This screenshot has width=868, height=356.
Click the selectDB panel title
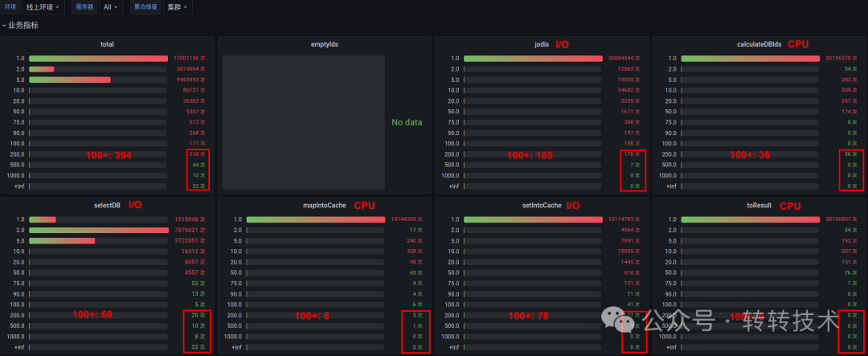(108, 206)
